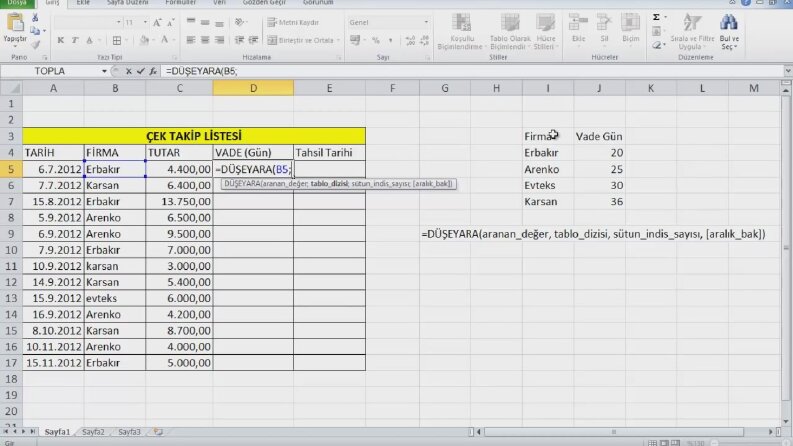The image size is (793, 446).
Task: Open the Genel number format dropdown
Action: (x=426, y=22)
